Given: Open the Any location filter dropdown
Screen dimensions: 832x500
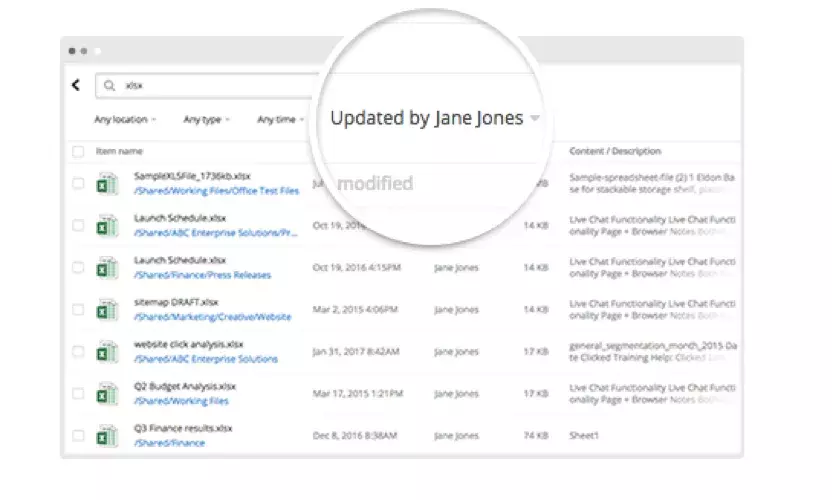Looking at the screenshot, I should tap(125, 119).
